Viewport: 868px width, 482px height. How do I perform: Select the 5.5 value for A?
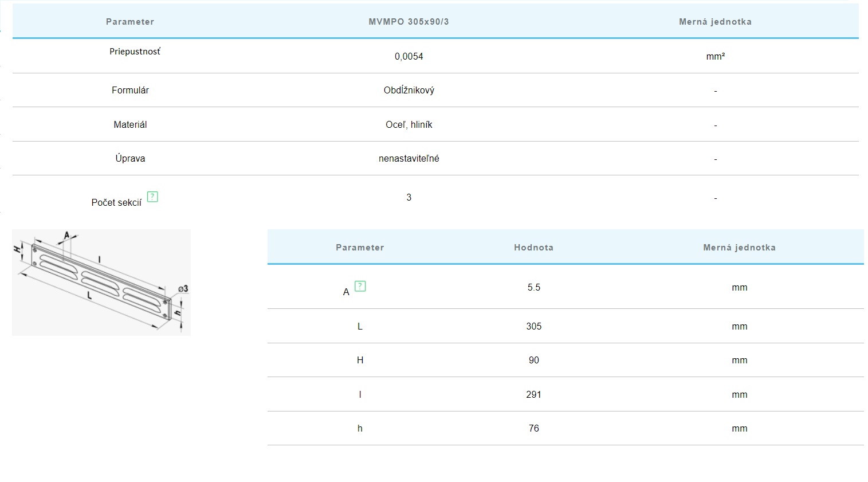533,287
